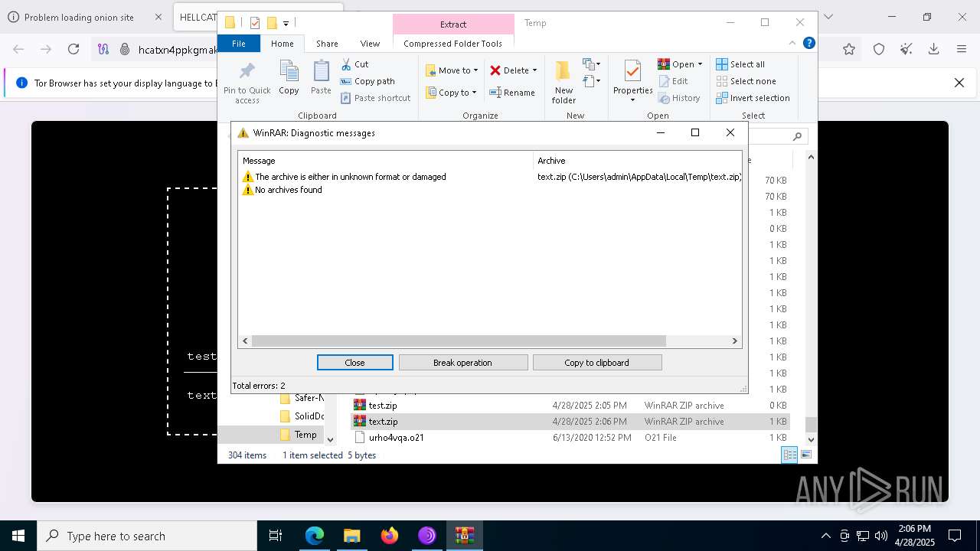
Task: Open Tor Browser downloads arrow icon
Action: click(934, 49)
